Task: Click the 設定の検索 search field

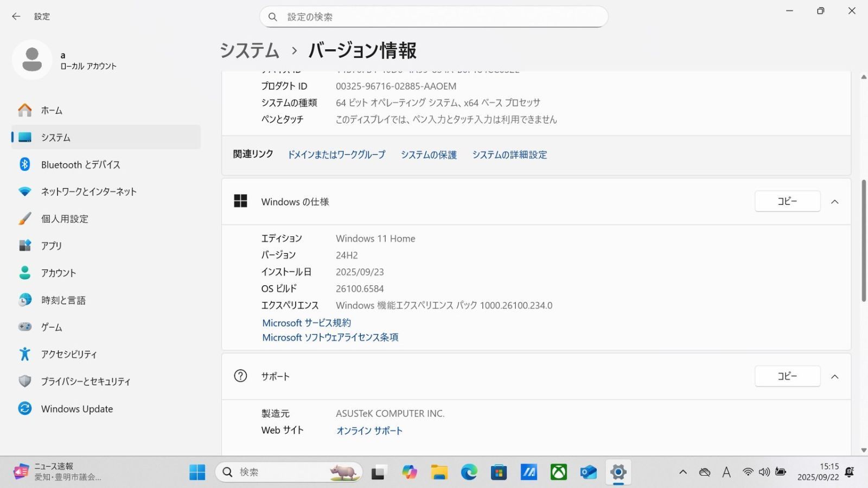Action: pos(433,17)
